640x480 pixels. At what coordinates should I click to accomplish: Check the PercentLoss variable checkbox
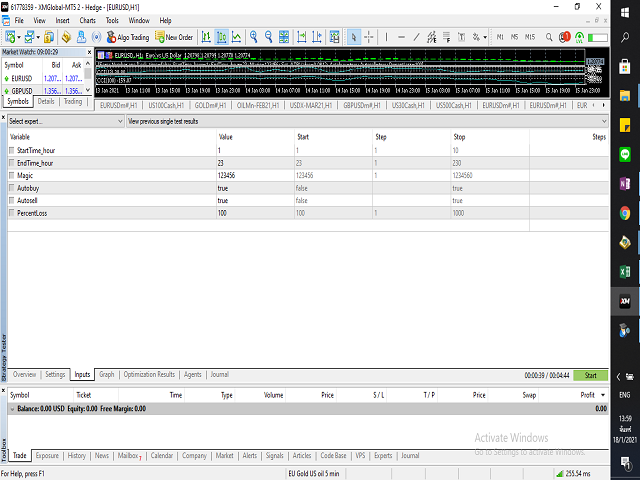point(12,214)
